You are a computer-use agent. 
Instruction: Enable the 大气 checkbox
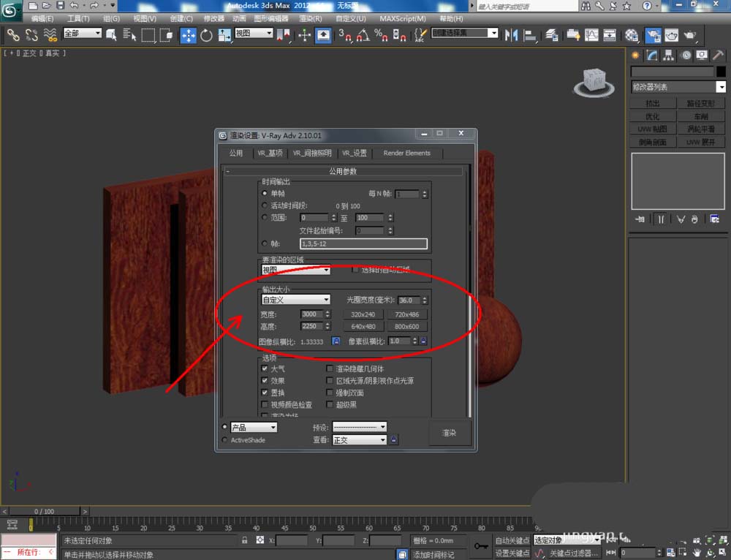(265, 368)
